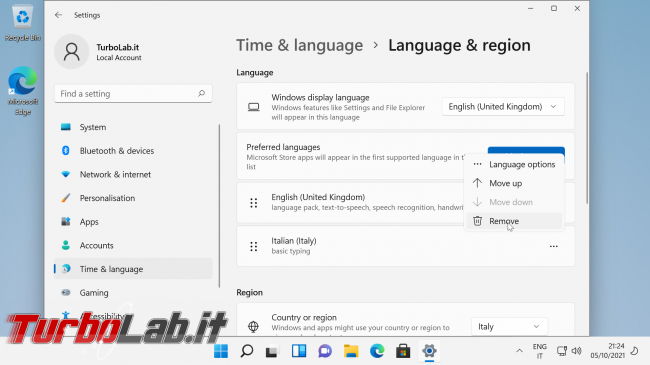
Task: Grab the Italian (Italy) drag handle
Action: 254,246
